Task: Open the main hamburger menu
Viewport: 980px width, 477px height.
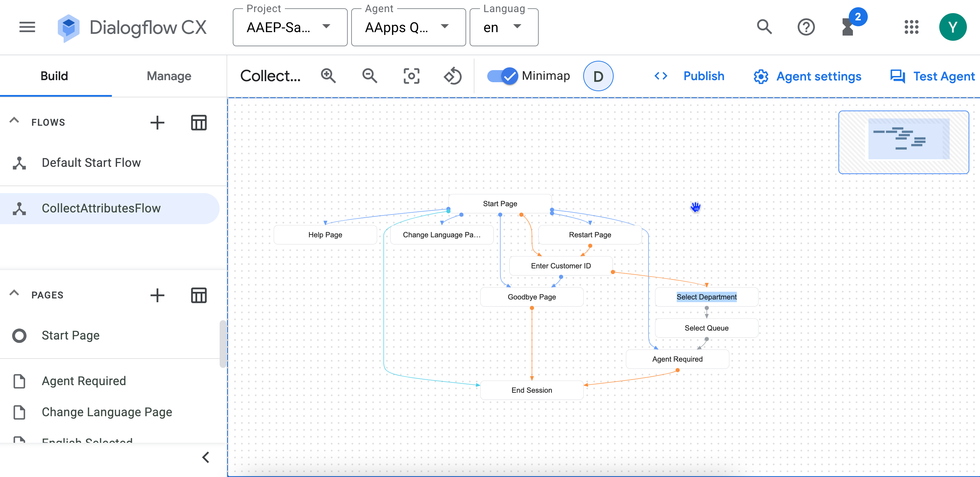Action: pyautogui.click(x=27, y=27)
